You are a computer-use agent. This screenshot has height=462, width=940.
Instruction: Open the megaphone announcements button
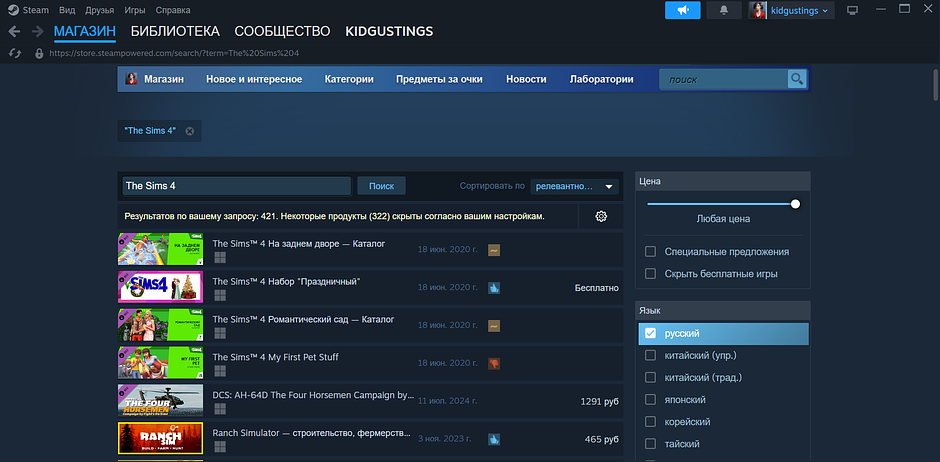682,10
